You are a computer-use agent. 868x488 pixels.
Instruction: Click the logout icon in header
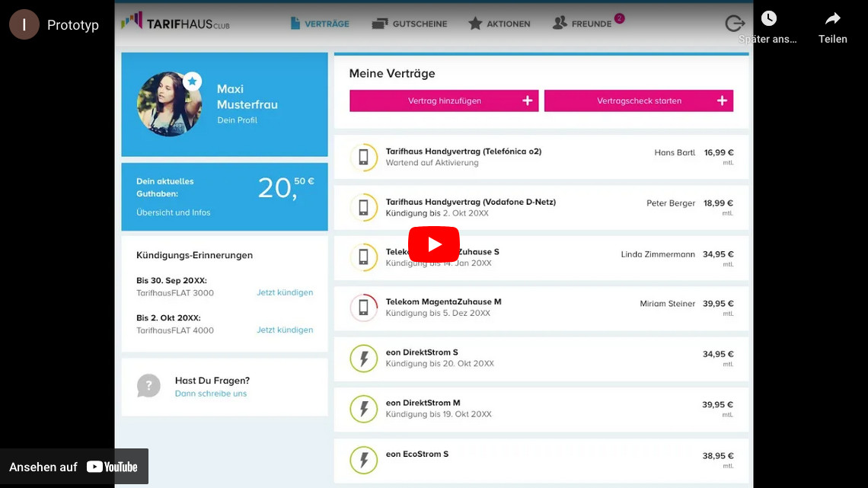click(734, 24)
